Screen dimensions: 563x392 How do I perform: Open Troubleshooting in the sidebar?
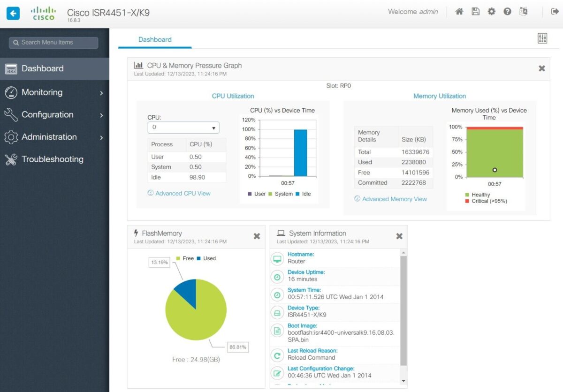(52, 159)
